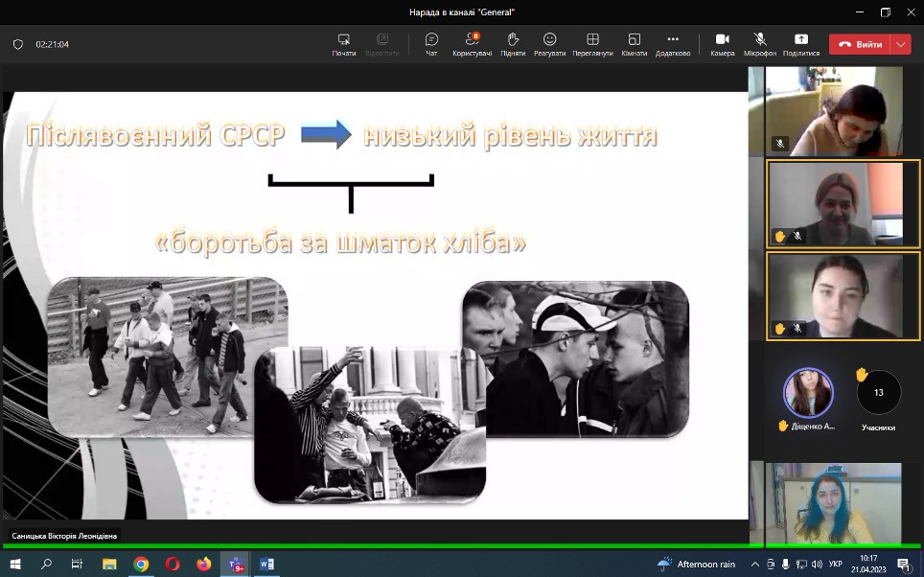This screenshot has height=577, width=924.
Task: Open the Переглянути view options menu
Action: pyautogui.click(x=592, y=44)
